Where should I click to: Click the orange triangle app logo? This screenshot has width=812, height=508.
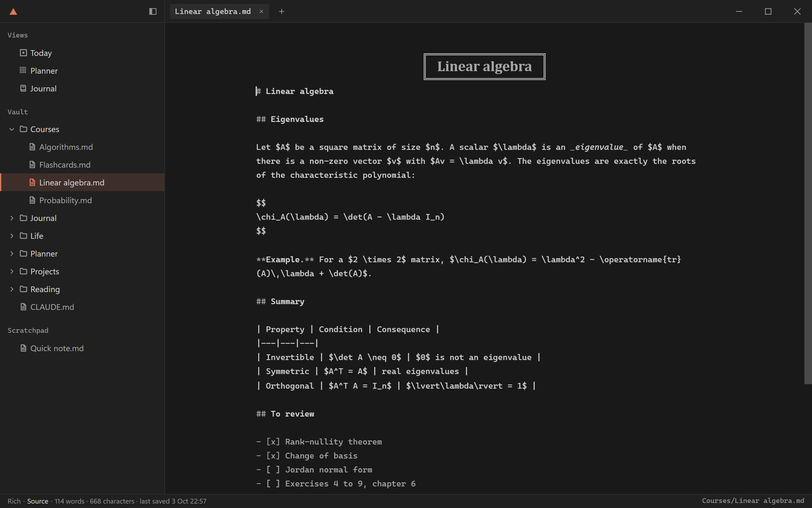click(13, 12)
